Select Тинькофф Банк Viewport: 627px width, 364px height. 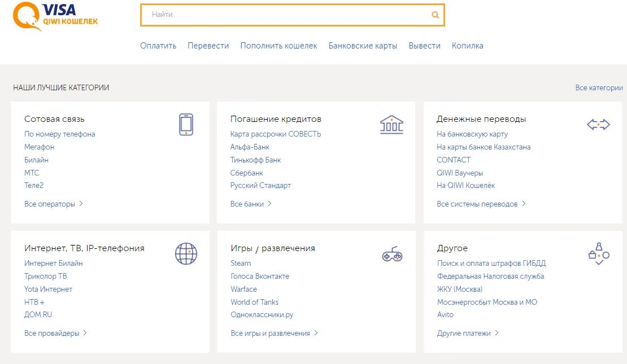(x=255, y=160)
